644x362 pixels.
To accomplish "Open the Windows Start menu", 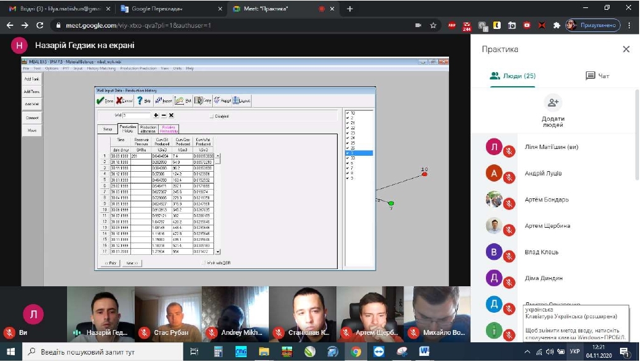I will pyautogui.click(x=10, y=352).
